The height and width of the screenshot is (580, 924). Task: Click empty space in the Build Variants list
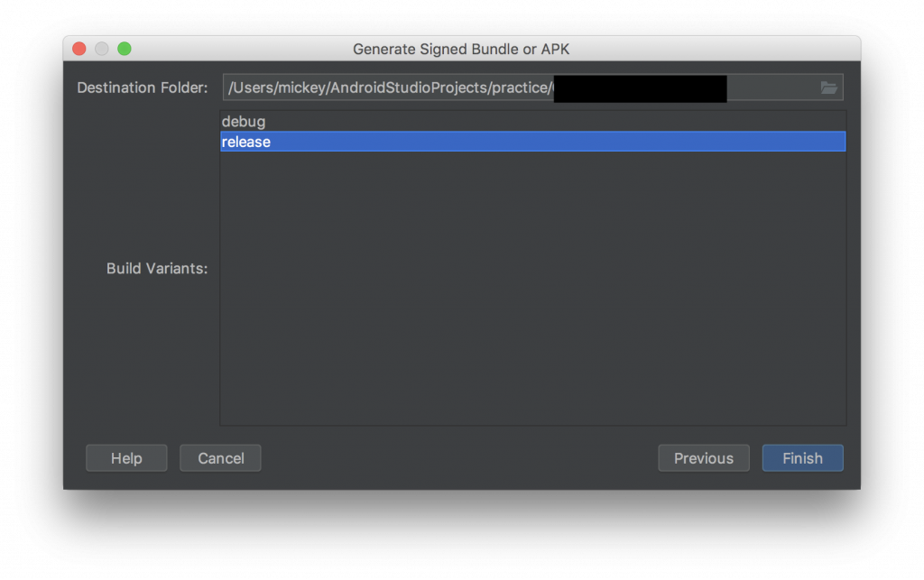tap(532, 289)
